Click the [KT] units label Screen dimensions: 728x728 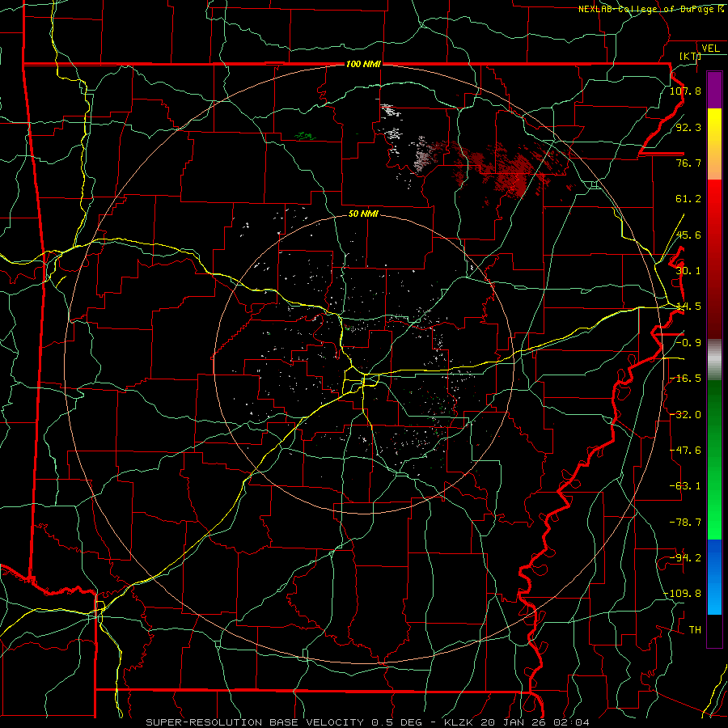(690, 56)
